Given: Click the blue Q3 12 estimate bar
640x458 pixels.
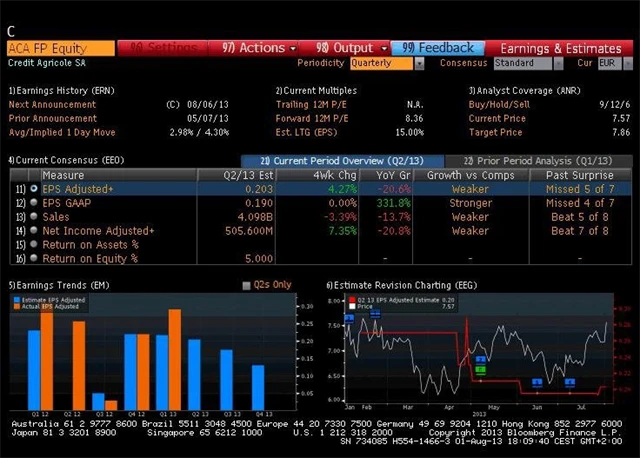Looking at the screenshot, I should [x=98, y=401].
